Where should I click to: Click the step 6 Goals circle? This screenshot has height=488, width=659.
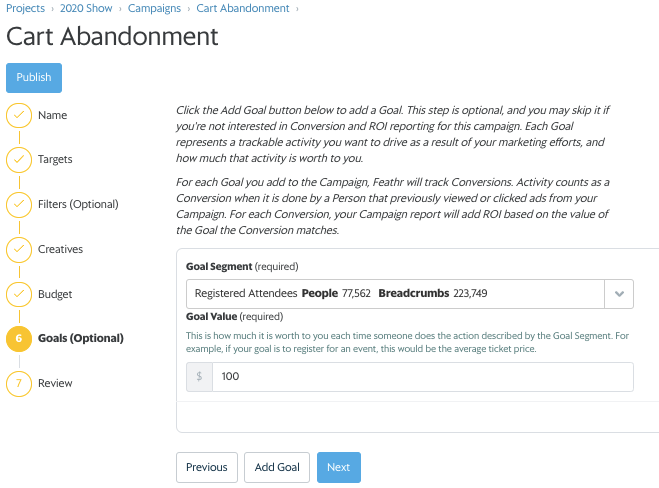[19, 338]
